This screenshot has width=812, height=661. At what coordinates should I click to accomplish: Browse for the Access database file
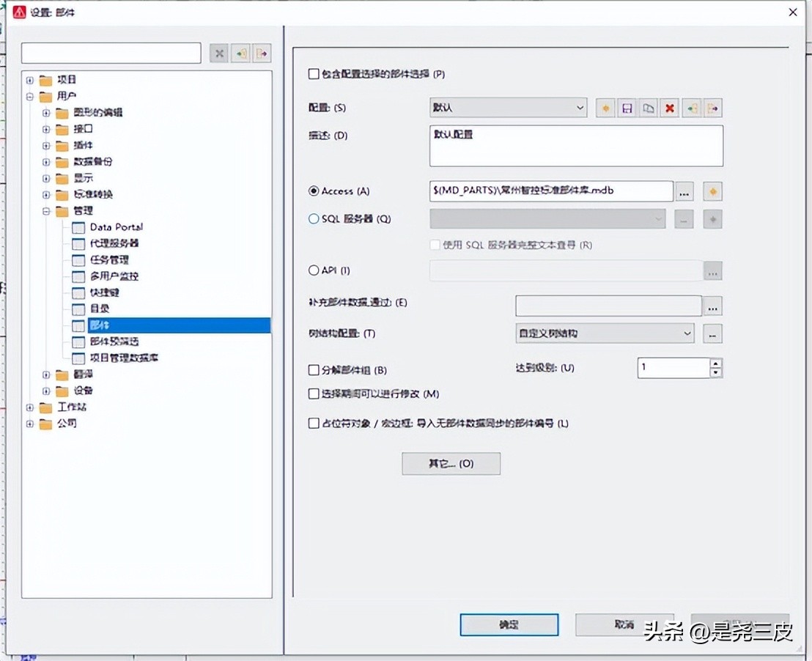pyautogui.click(x=684, y=192)
